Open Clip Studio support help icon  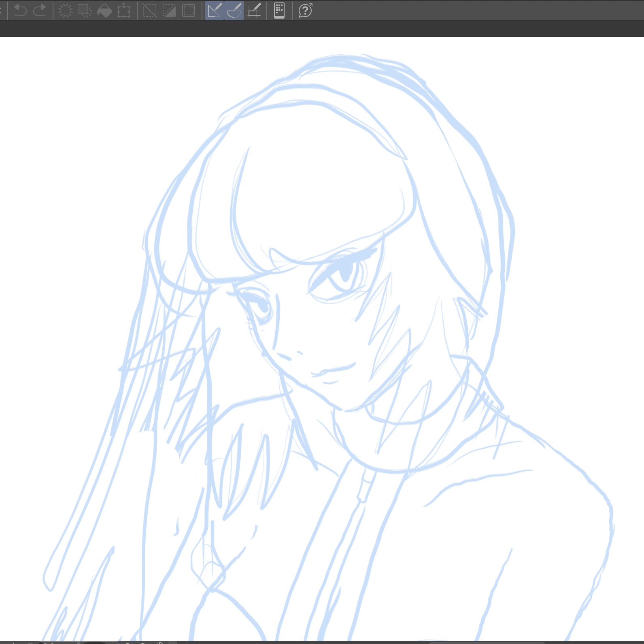tap(305, 11)
